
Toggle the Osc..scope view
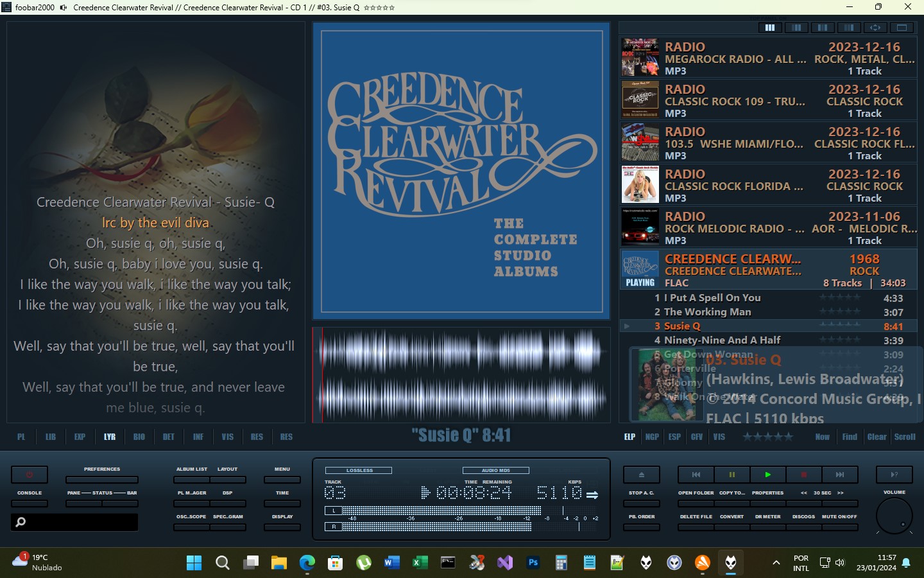pyautogui.click(x=191, y=527)
